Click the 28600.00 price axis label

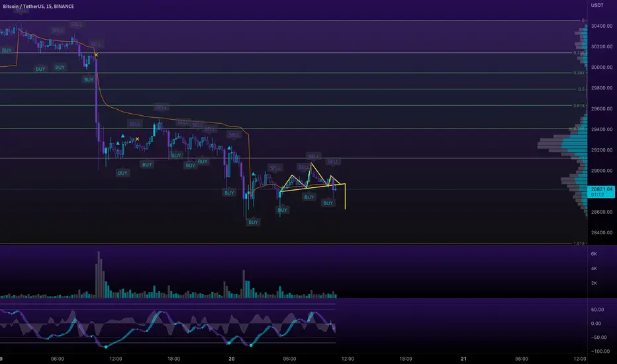(602, 212)
